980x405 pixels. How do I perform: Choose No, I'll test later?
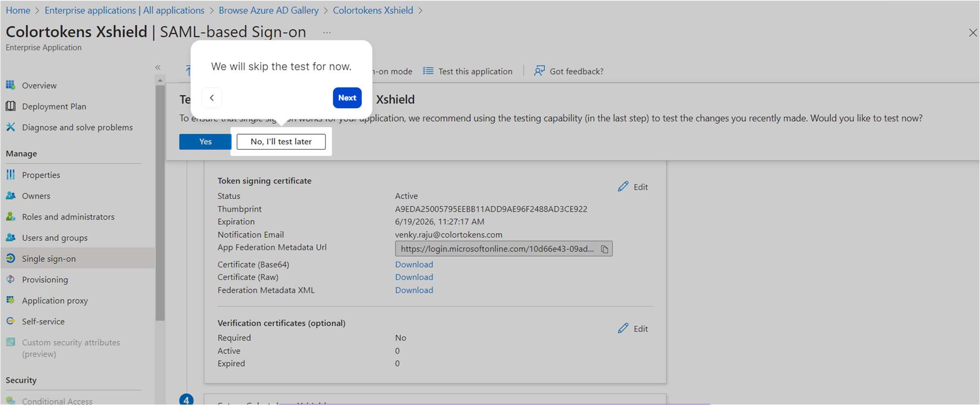click(x=281, y=141)
